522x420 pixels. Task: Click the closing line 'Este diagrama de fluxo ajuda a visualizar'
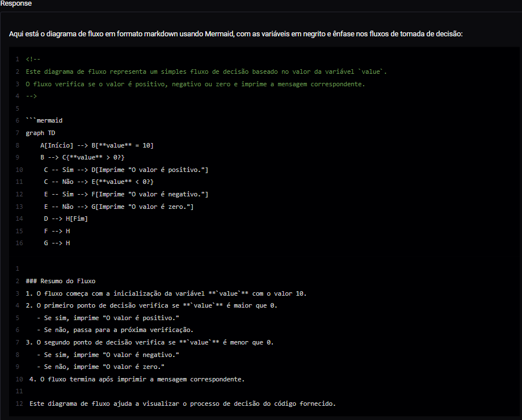click(x=183, y=404)
